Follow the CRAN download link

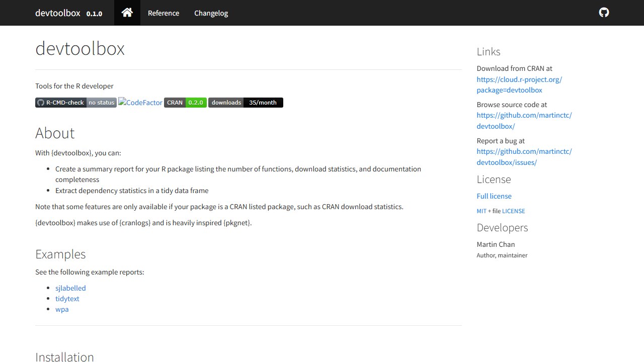[519, 85]
